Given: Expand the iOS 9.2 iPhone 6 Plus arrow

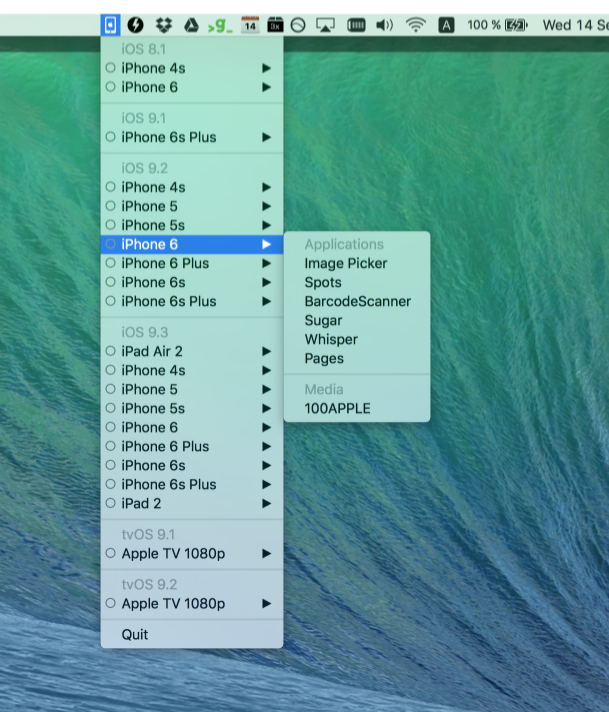Looking at the screenshot, I should (x=267, y=263).
